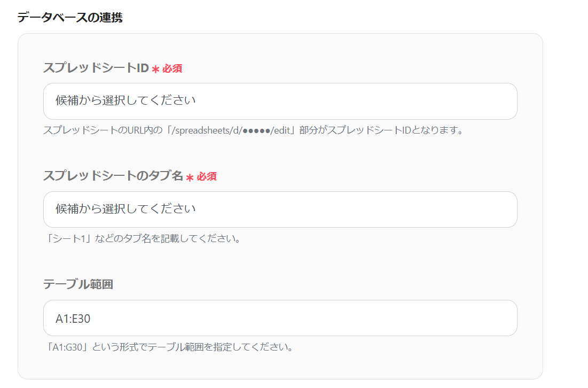The height and width of the screenshot is (388, 588).
Task: Click the 「A1:G30」 format hint text
Action: click(x=168, y=347)
